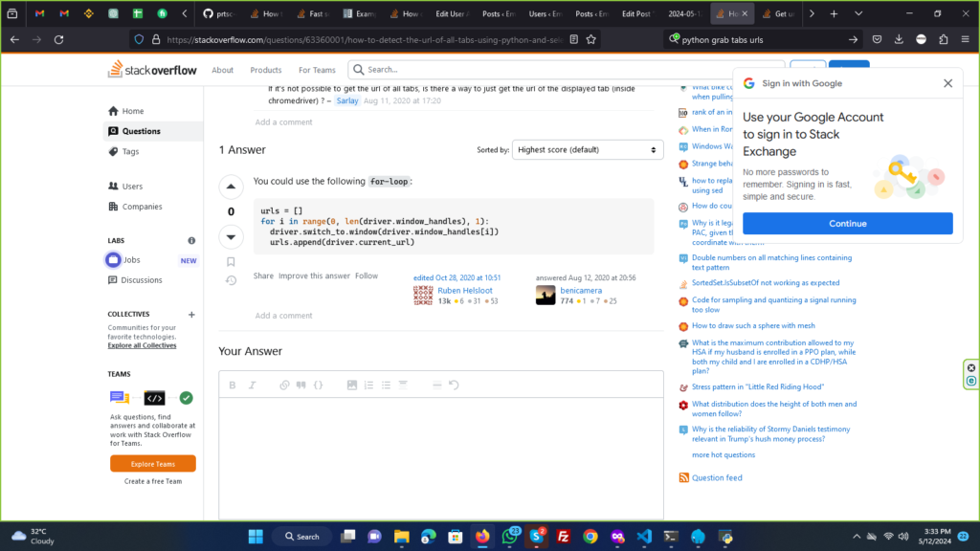980x551 pixels.
Task: Click the Stack Overflow search box
Action: (x=565, y=70)
